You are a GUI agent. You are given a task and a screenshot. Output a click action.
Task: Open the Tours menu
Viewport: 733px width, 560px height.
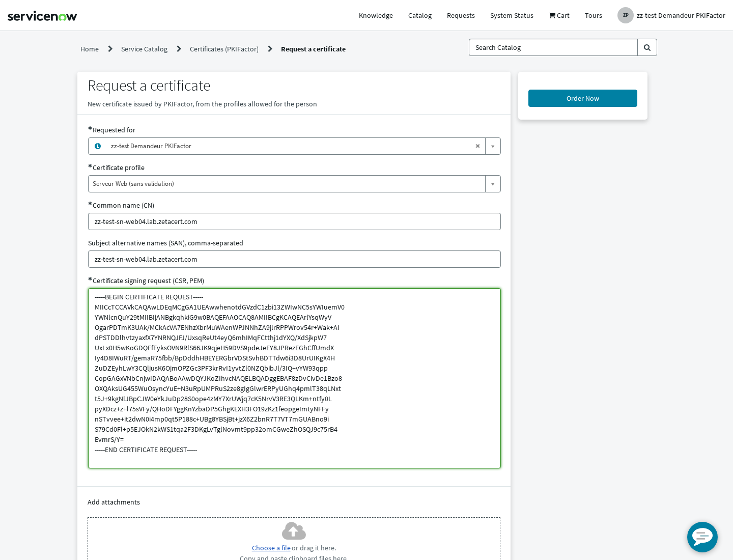(594, 15)
